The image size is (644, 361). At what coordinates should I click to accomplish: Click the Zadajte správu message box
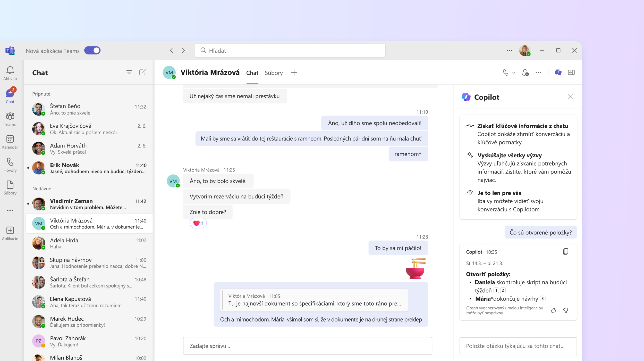307,346
